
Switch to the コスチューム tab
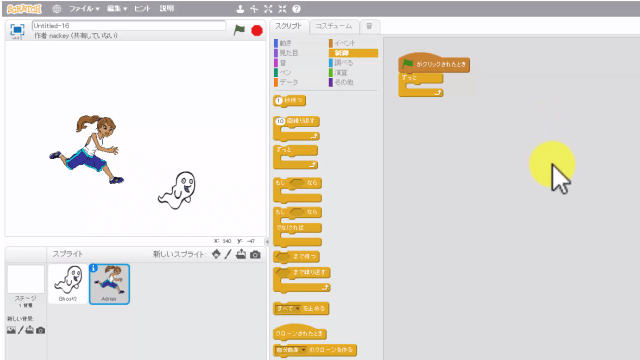(x=334, y=26)
